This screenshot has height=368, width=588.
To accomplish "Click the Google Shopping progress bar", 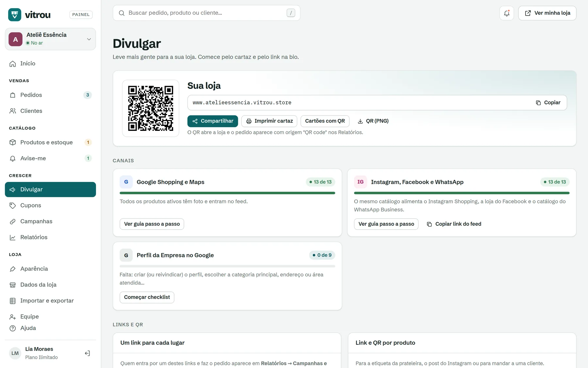I will pos(227,193).
